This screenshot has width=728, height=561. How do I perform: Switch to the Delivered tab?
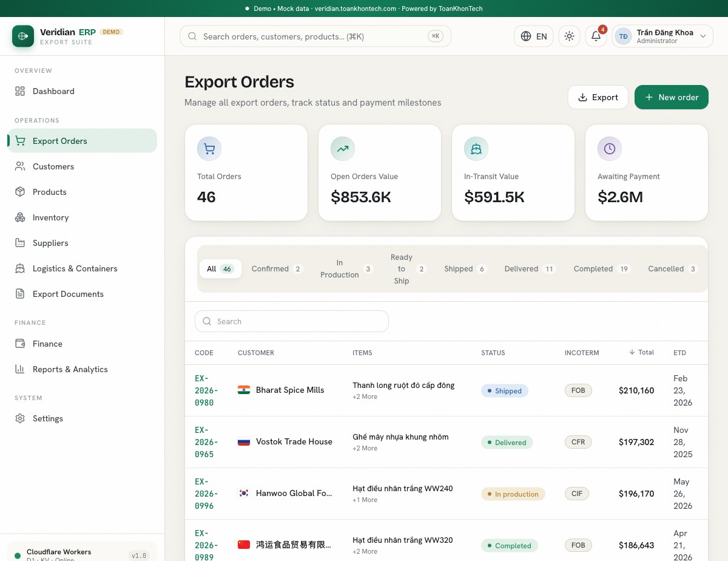(x=530, y=269)
